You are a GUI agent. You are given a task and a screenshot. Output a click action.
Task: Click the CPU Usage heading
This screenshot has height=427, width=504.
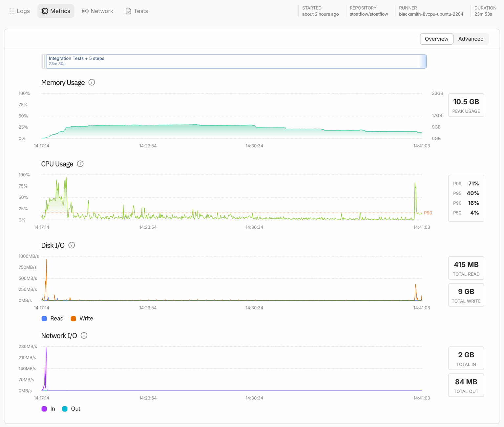click(x=57, y=164)
